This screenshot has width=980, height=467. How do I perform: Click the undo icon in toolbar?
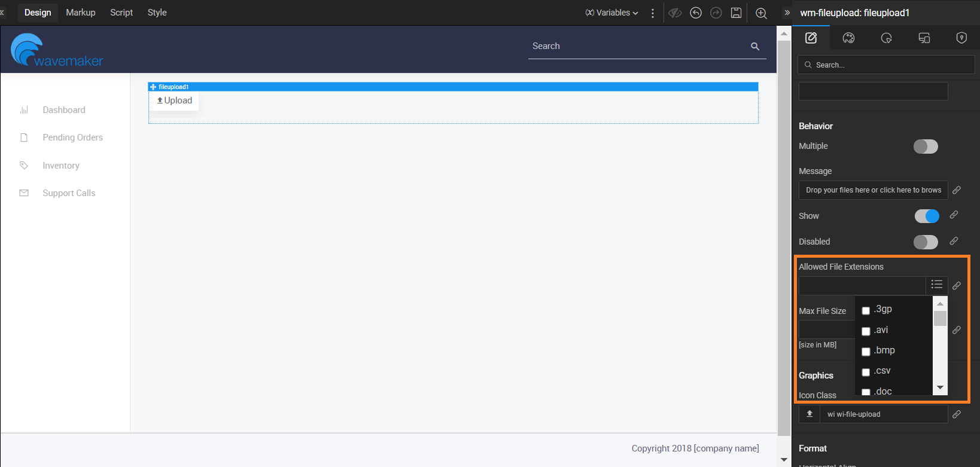pyautogui.click(x=695, y=13)
